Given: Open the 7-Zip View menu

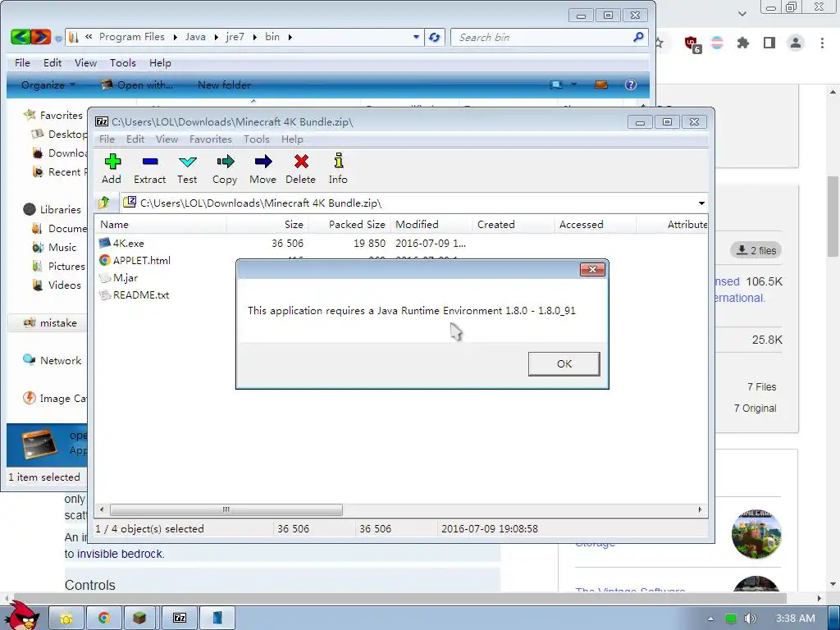Looking at the screenshot, I should coord(167,139).
